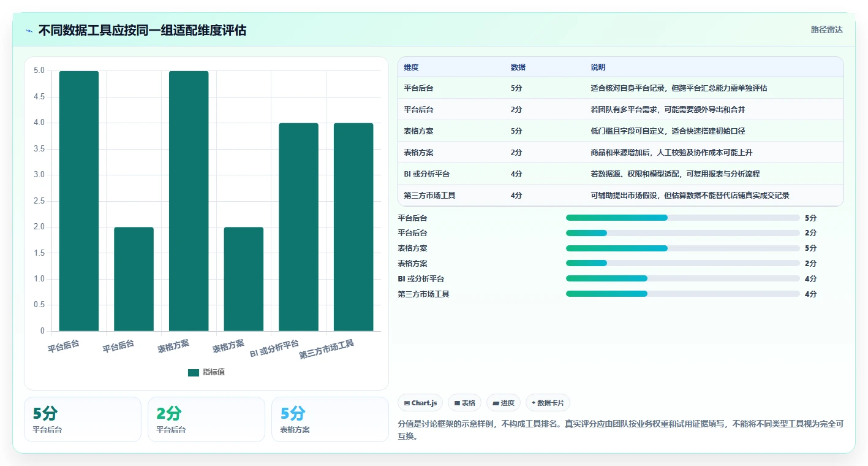868x466 pixels.
Task: Click the 2.5 y-axis tick label
Action: [39, 201]
